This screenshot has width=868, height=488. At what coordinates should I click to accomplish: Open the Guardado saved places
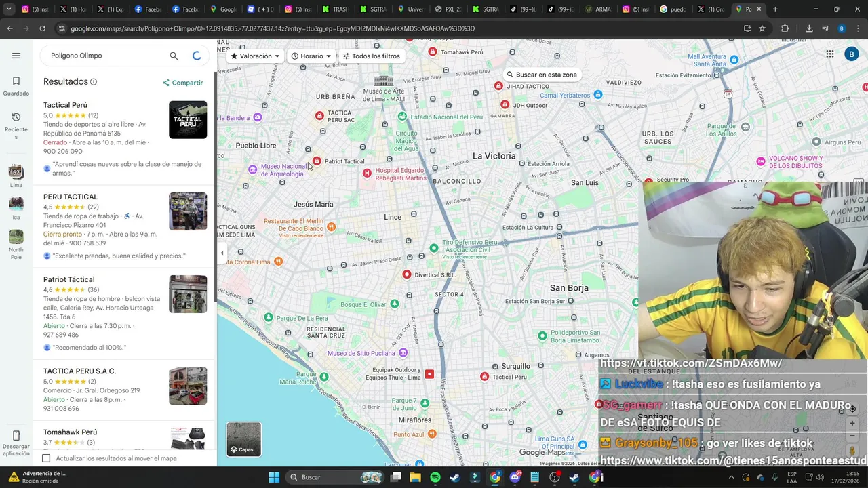click(x=16, y=86)
